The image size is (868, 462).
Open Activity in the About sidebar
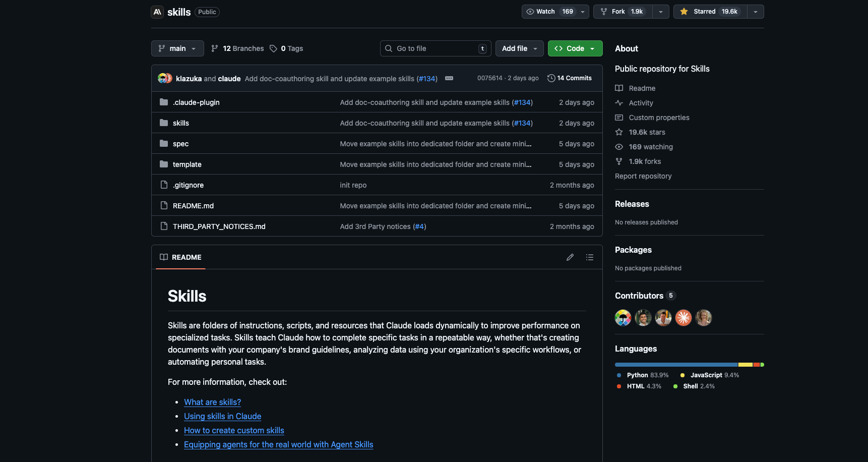click(x=641, y=103)
